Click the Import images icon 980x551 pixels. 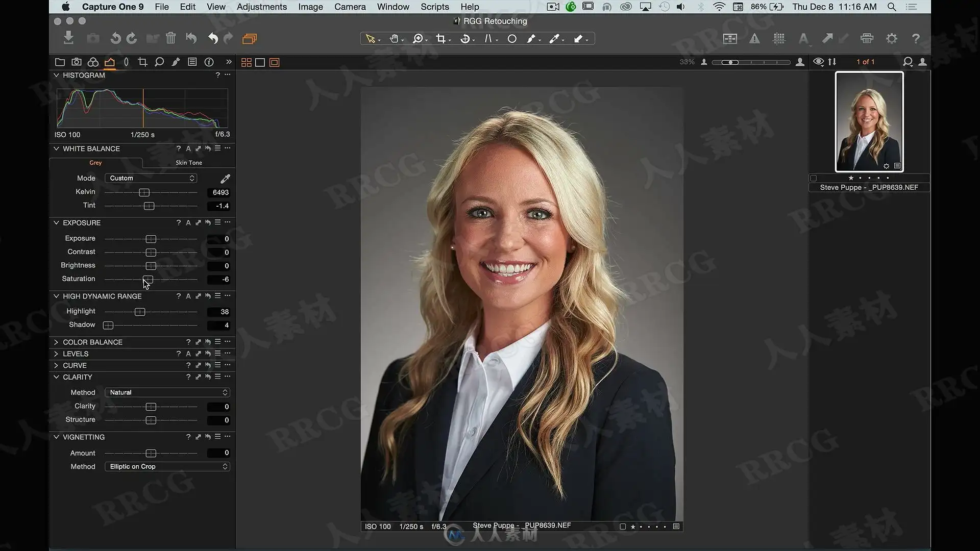point(68,38)
